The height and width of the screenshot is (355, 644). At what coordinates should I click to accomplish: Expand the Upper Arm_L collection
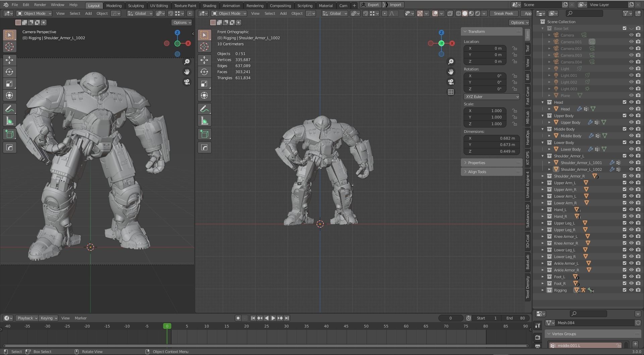543,183
